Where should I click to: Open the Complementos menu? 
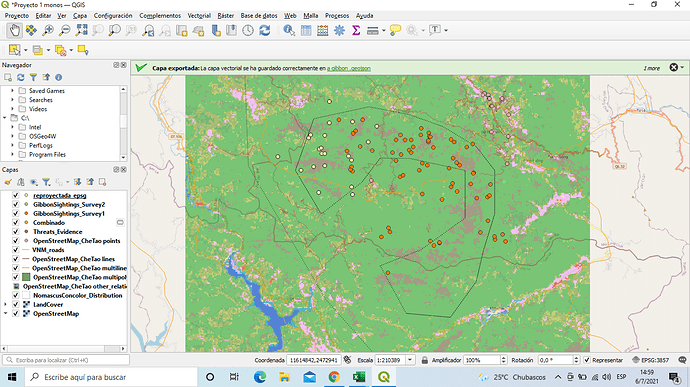coord(160,15)
